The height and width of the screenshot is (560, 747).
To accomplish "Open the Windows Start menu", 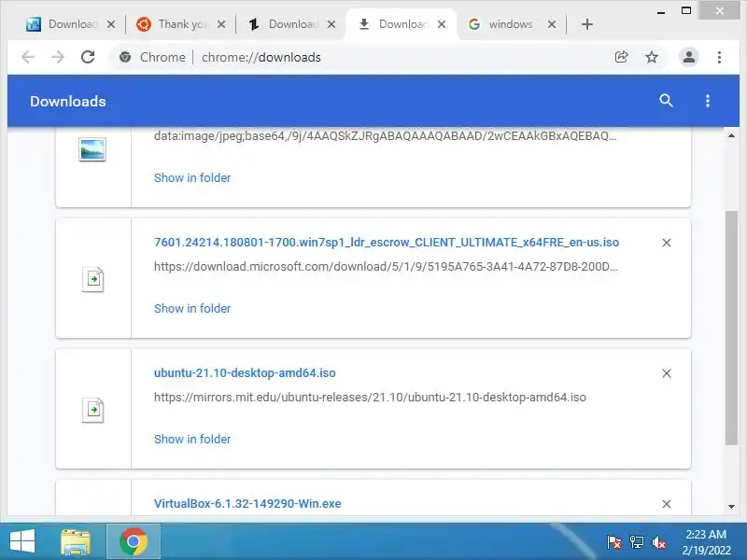I will (22, 541).
